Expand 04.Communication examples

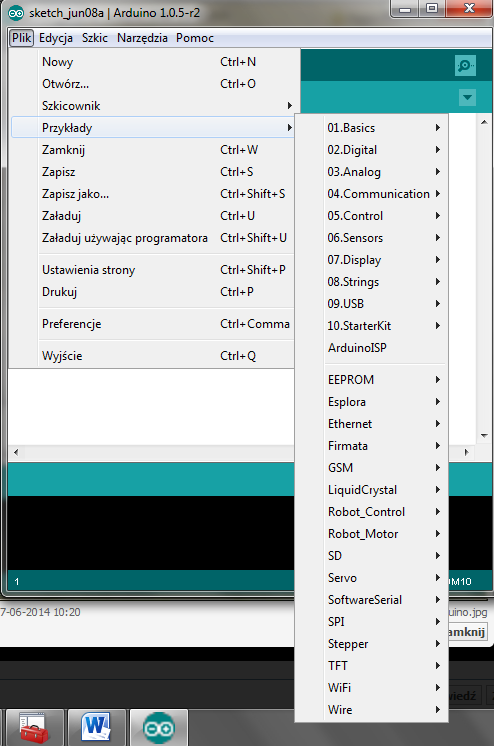click(371, 194)
